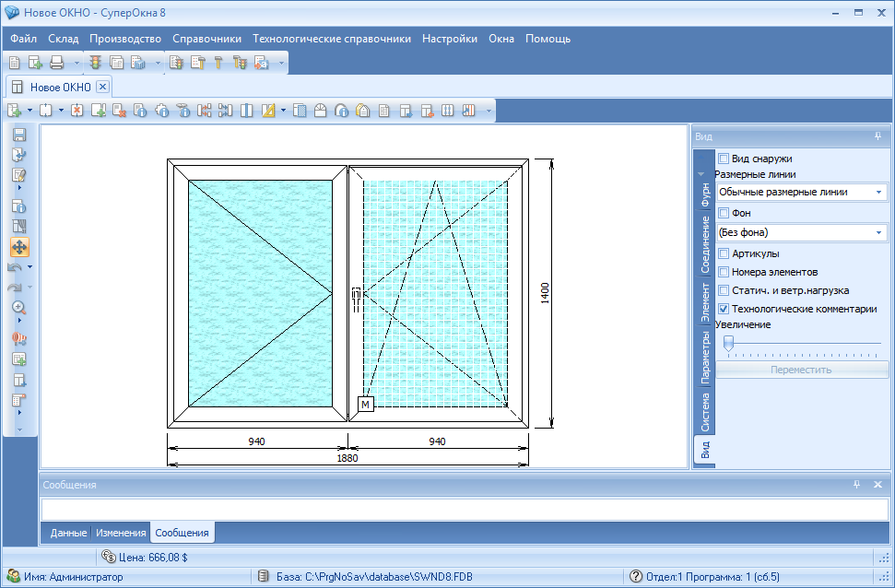Viewport: 895px width, 588px height.
Task: Open the Соединение vertical tab
Action: (705, 244)
